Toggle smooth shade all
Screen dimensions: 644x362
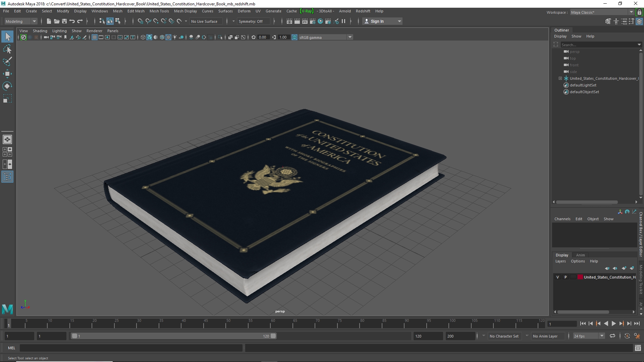(149, 37)
